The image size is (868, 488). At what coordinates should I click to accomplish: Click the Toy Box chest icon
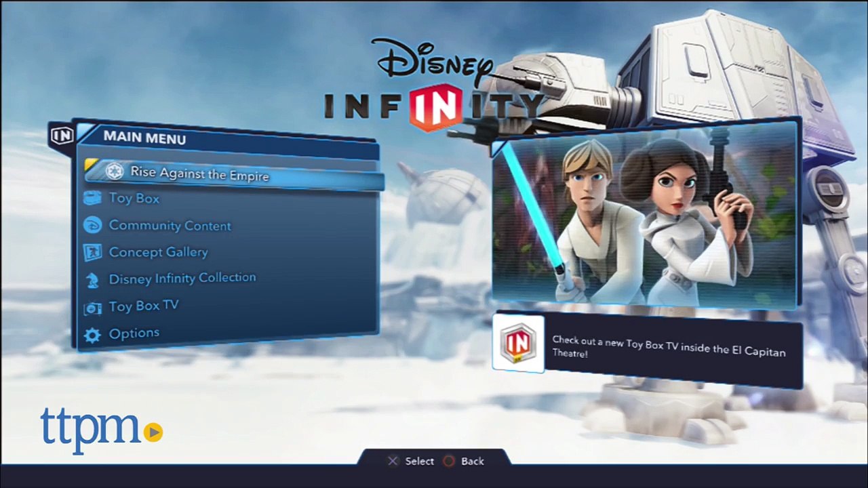coord(92,199)
